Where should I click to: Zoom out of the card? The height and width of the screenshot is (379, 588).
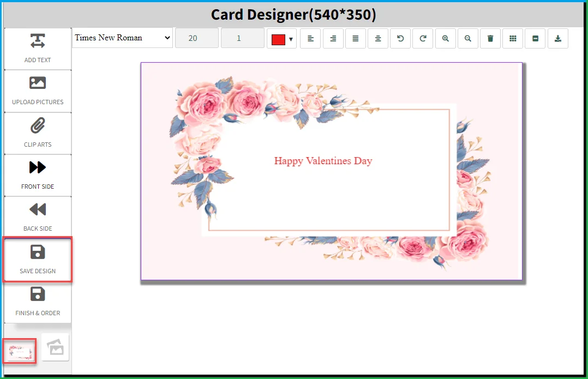coord(468,38)
